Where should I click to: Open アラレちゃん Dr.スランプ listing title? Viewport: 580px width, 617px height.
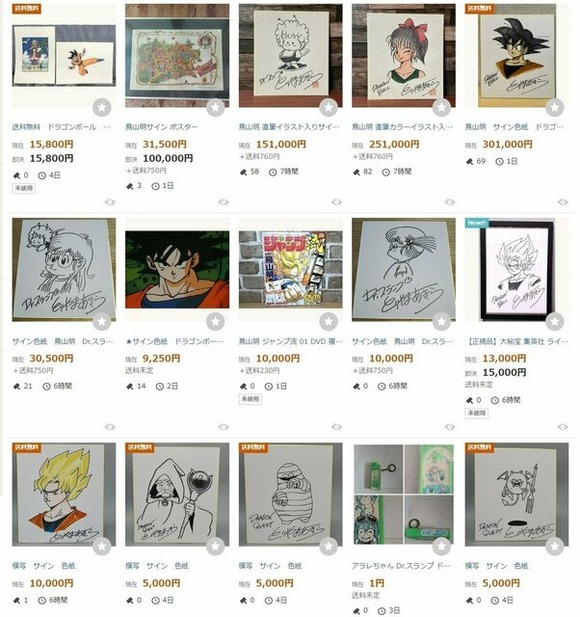pyautogui.click(x=401, y=566)
